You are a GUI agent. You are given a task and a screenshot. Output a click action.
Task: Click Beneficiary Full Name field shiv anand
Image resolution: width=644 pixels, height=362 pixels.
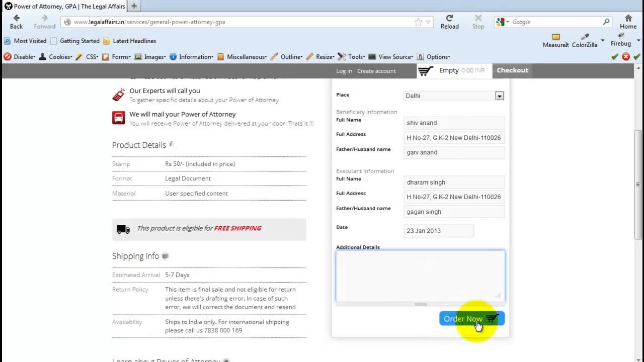pos(454,123)
